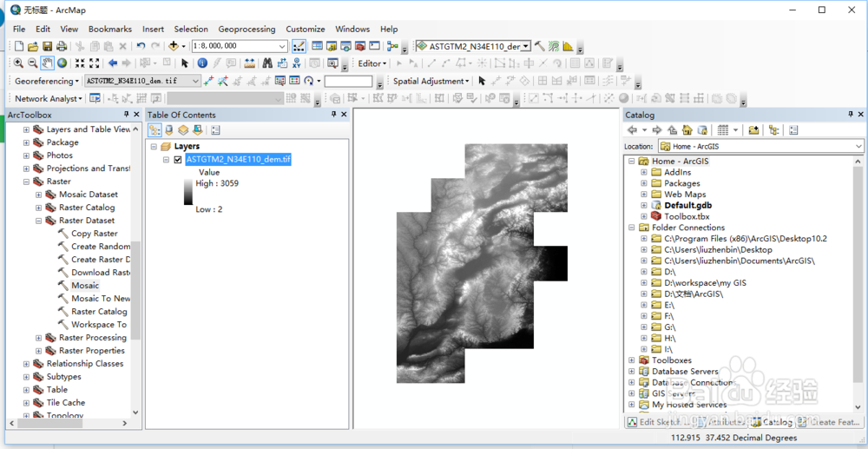
Task: Toggle List By Visibility view
Action: 183,130
